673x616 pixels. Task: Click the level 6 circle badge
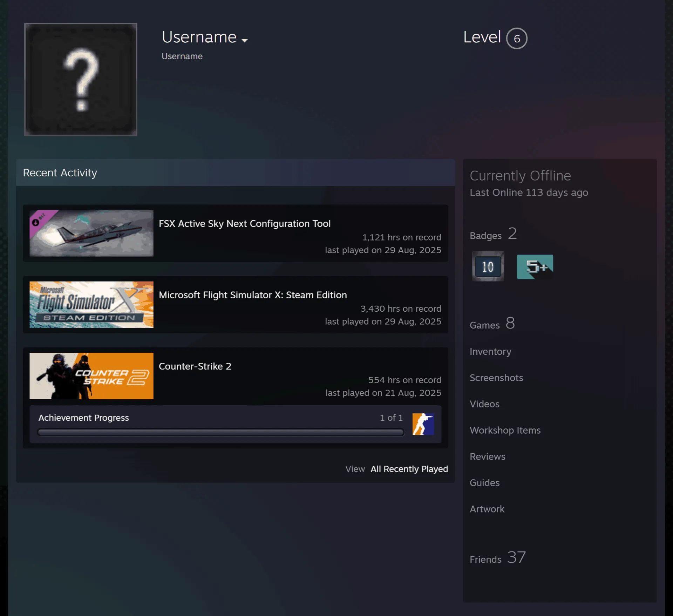click(x=517, y=38)
